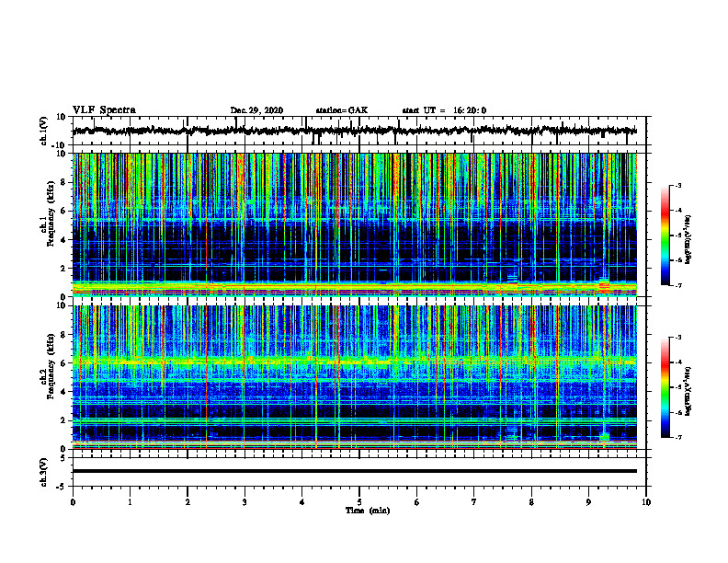The height and width of the screenshot is (563, 728).
Task: Click the "-7" label on ch.1 colorbar
Action: [x=677, y=285]
